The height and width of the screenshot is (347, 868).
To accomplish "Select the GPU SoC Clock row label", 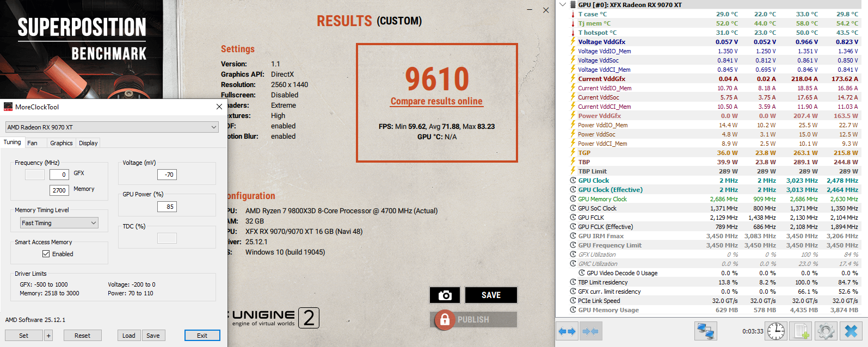I will click(597, 208).
